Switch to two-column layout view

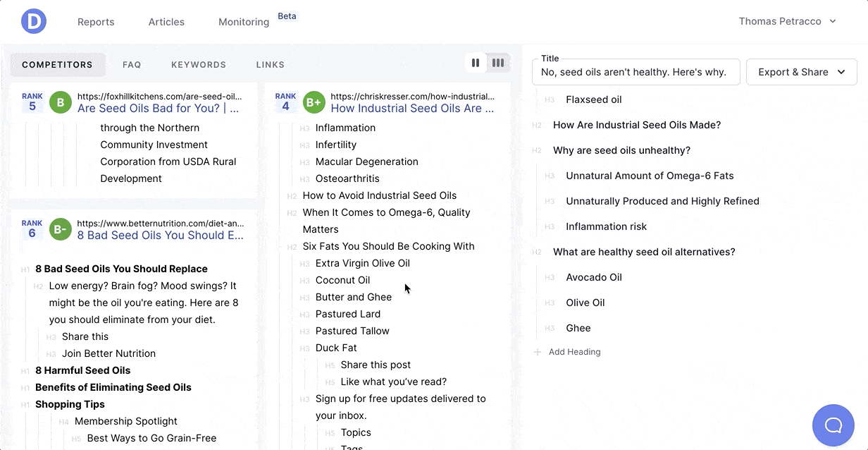pyautogui.click(x=476, y=63)
